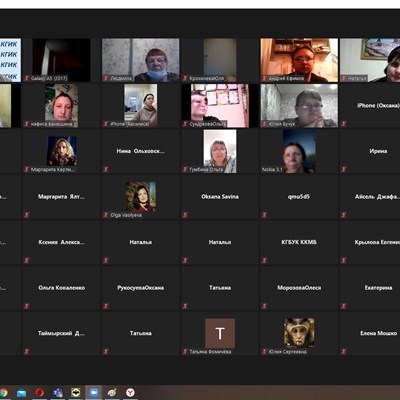Click muted mic icon on qmu5d5 tile

(264, 215)
